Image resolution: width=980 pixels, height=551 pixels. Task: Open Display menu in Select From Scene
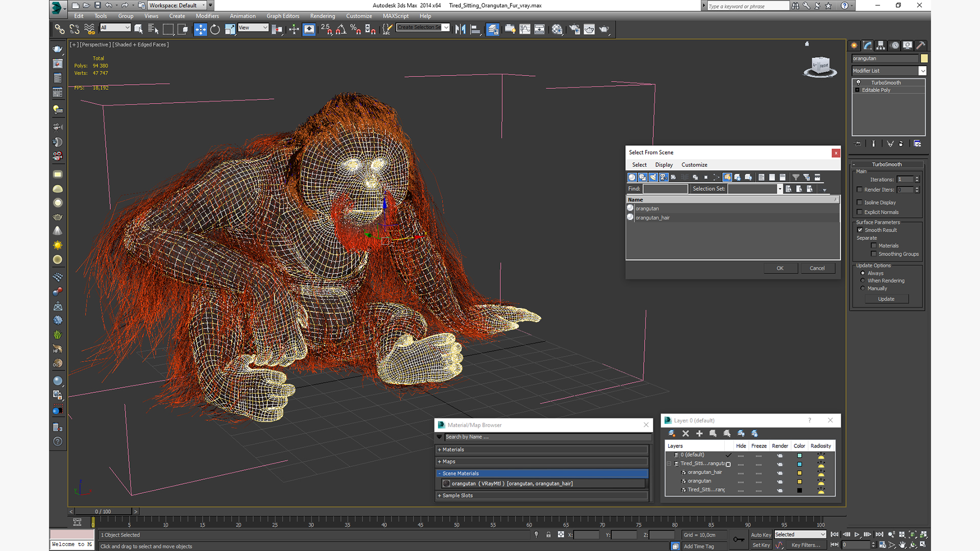pyautogui.click(x=664, y=165)
